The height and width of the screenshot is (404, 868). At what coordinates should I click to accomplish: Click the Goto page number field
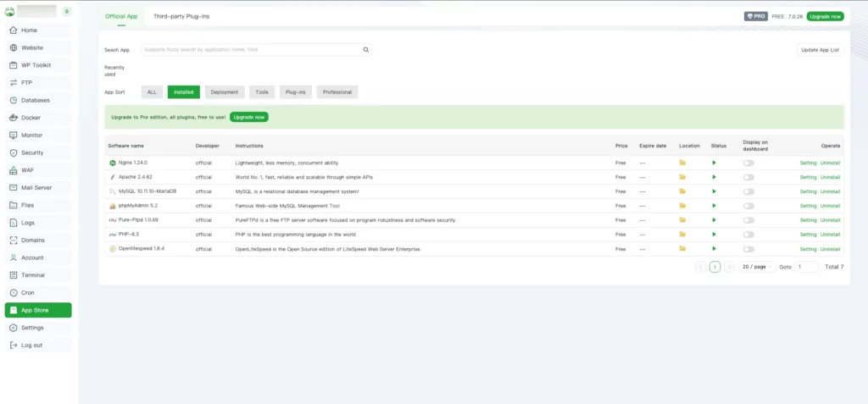tap(807, 267)
